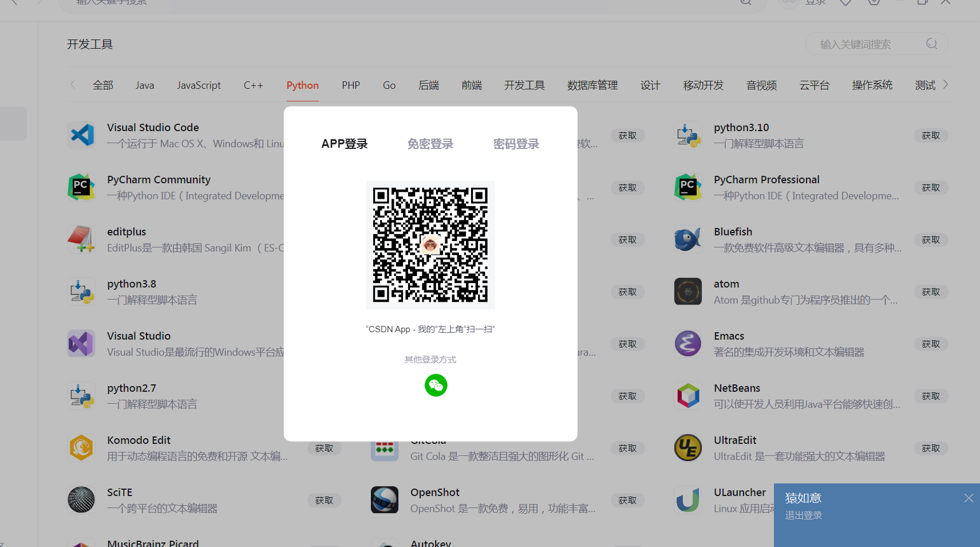The width and height of the screenshot is (980, 547).
Task: Open the python2.7 icon
Action: (x=81, y=396)
